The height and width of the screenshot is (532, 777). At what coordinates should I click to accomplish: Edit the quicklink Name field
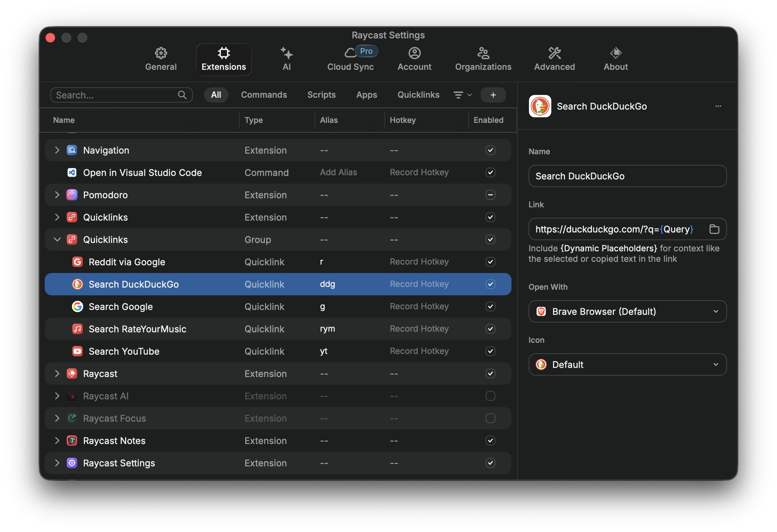click(627, 176)
